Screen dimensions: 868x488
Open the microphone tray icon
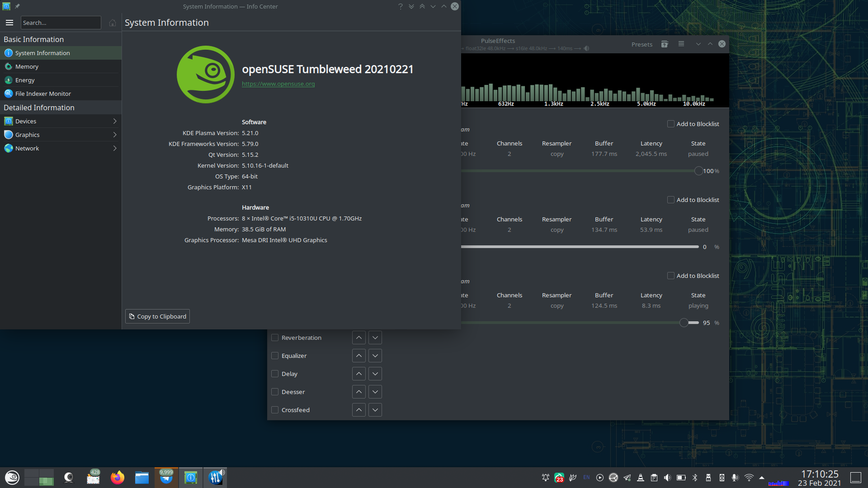[x=735, y=478]
